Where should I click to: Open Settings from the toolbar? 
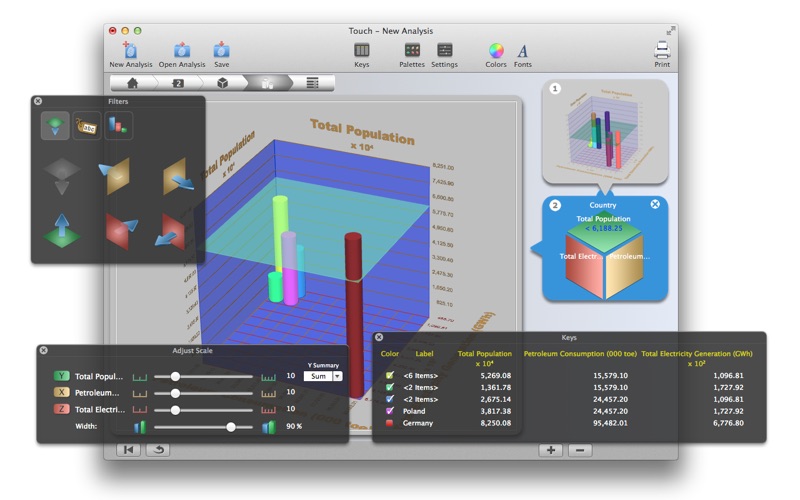click(444, 55)
